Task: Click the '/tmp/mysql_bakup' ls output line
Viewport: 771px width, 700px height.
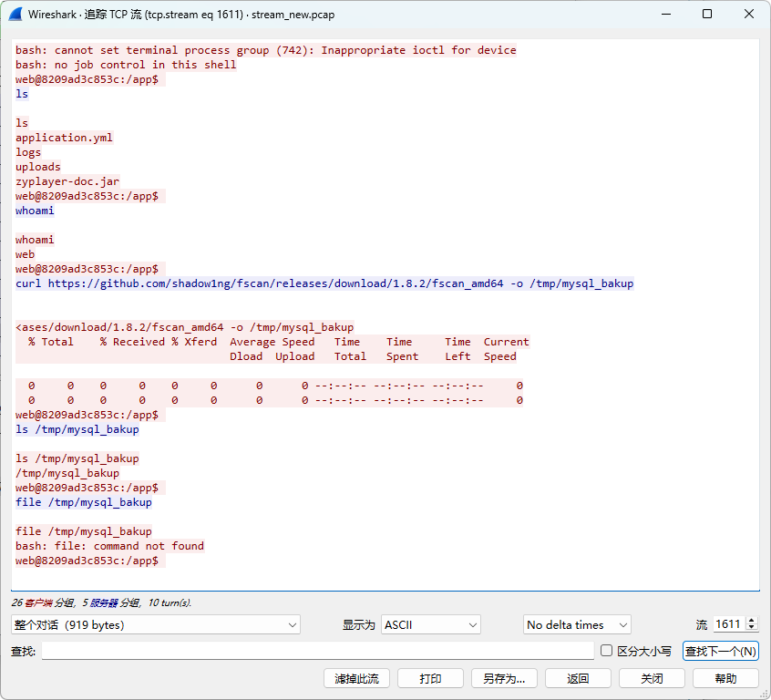Action: coord(67,473)
